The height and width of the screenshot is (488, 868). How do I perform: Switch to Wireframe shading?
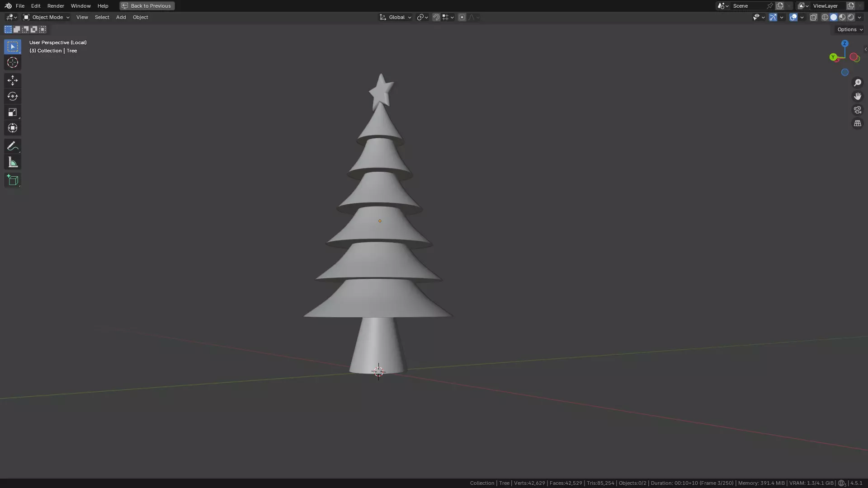click(825, 17)
